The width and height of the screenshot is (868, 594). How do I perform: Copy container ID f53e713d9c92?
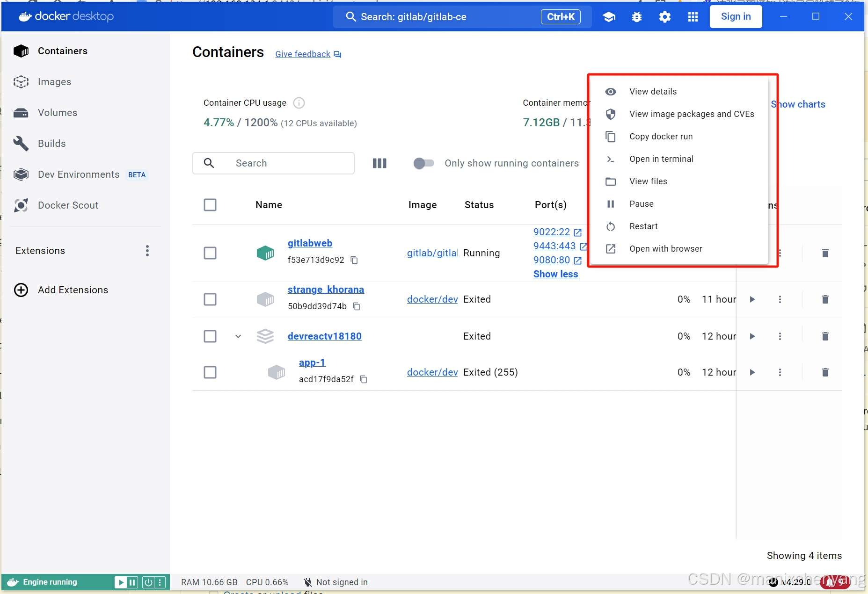tap(354, 260)
